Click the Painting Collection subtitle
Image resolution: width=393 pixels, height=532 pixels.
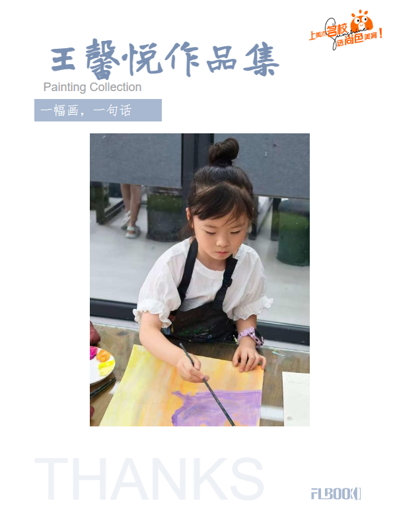pos(92,87)
